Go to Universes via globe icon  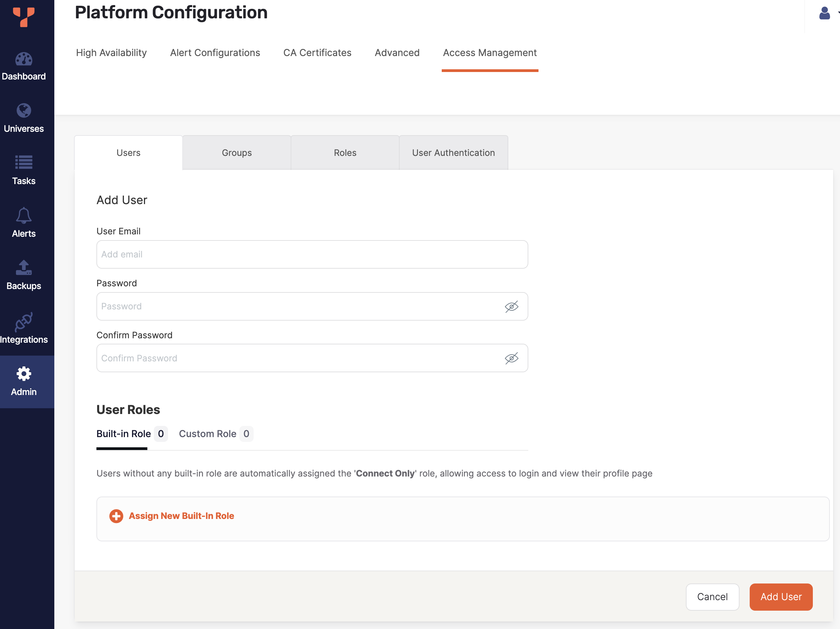click(23, 111)
